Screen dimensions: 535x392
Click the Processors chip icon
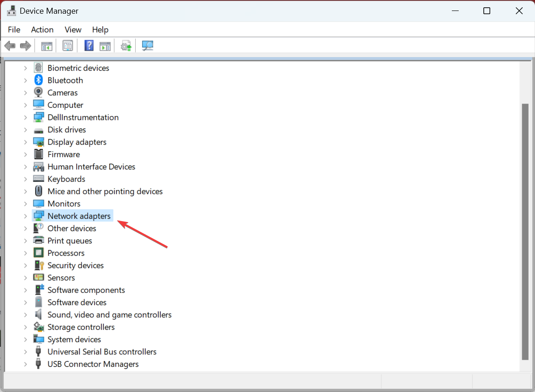(x=38, y=253)
